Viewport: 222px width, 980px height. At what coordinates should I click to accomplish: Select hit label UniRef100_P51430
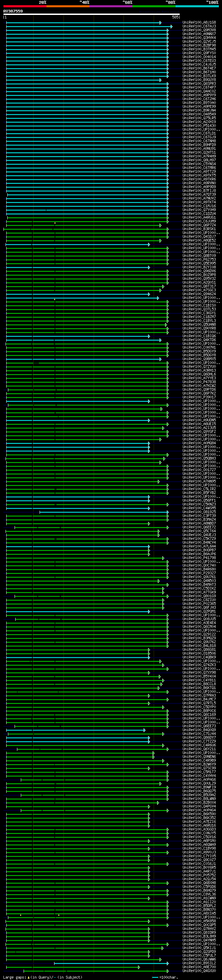(x=199, y=125)
